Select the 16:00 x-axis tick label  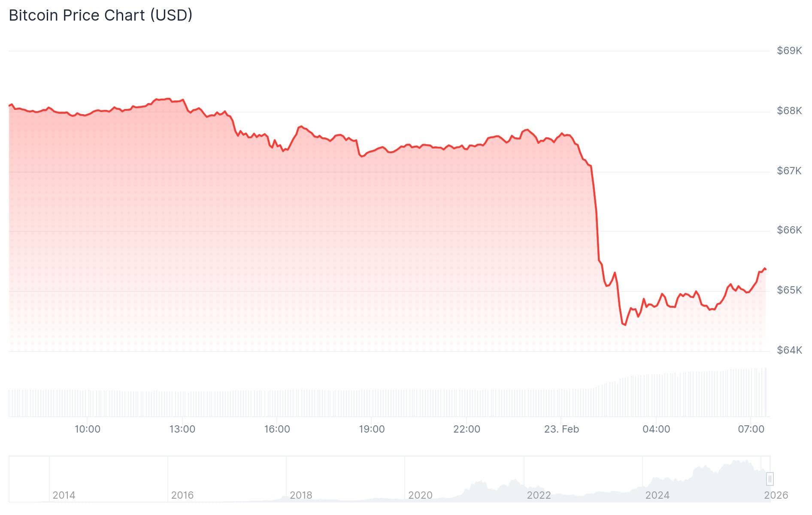[x=277, y=429]
